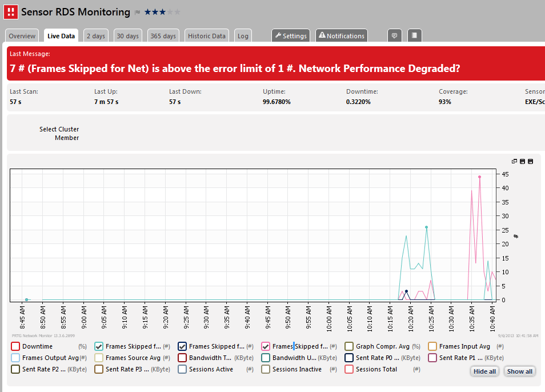Click the teal data point at 8:45 AM
Image resolution: width=545 pixels, height=392 pixels.
click(x=26, y=299)
